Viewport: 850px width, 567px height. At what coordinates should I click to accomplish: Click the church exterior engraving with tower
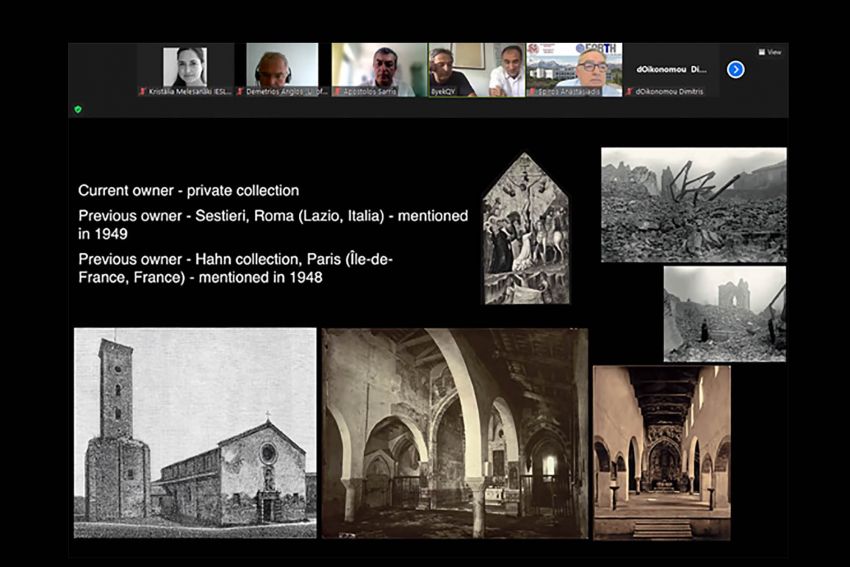tap(195, 433)
